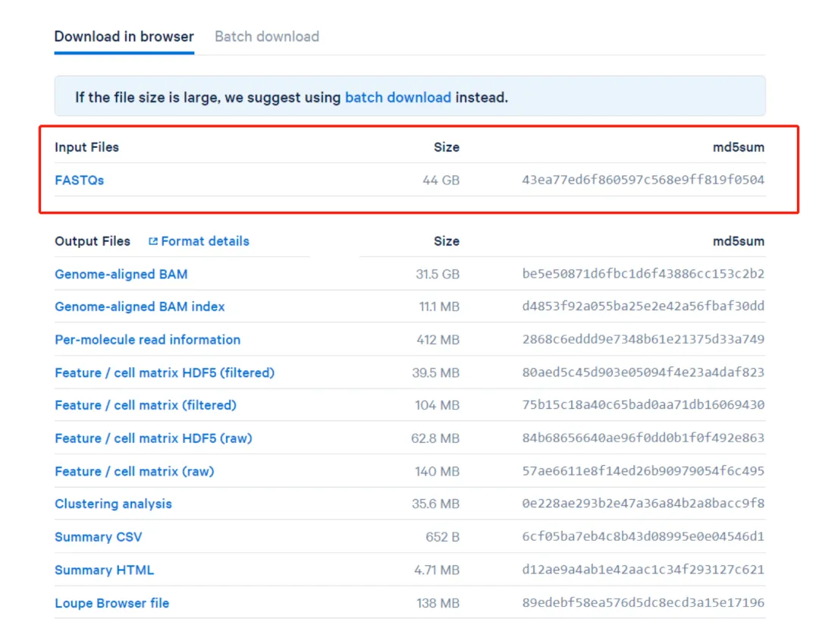This screenshot has width=819, height=644.
Task: Download Feature / cell matrix HDF5 (raw)
Action: [153, 438]
